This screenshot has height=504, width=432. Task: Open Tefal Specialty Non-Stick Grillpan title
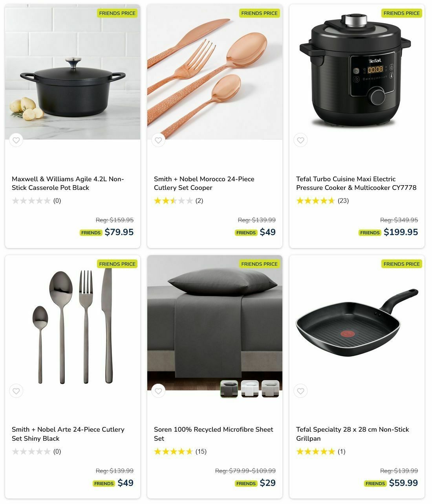[x=353, y=434]
